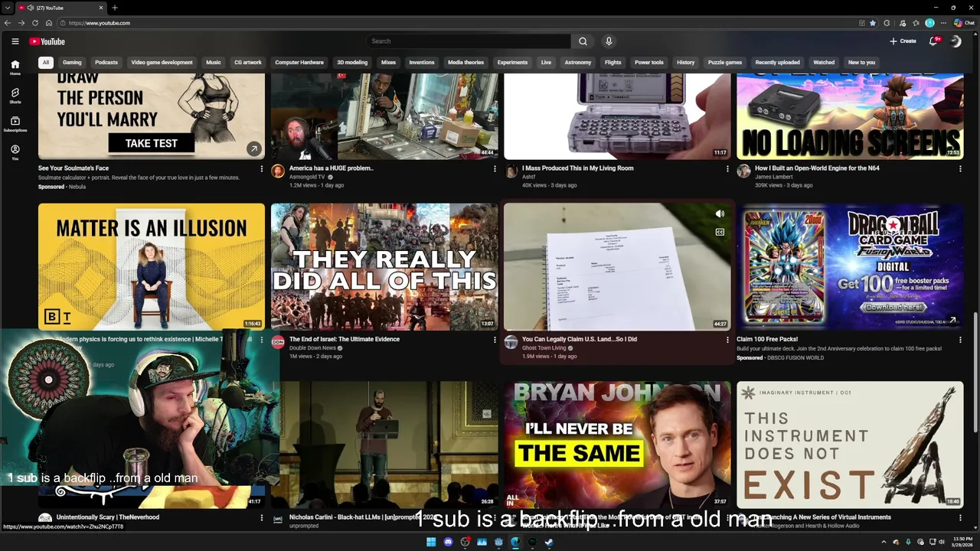The image size is (980, 551).
Task: Open the tab search dropdown arrow
Action: (x=8, y=8)
